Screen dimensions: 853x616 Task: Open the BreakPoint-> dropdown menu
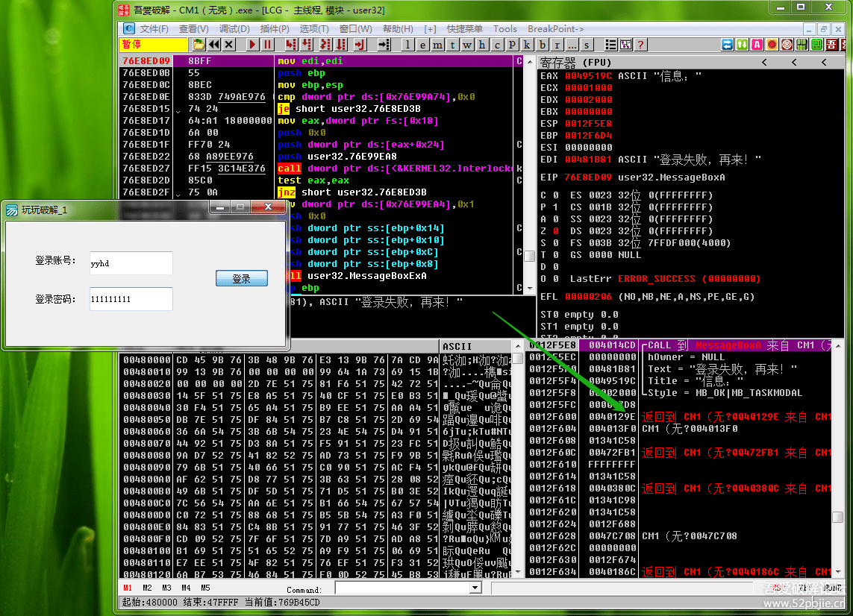556,29
